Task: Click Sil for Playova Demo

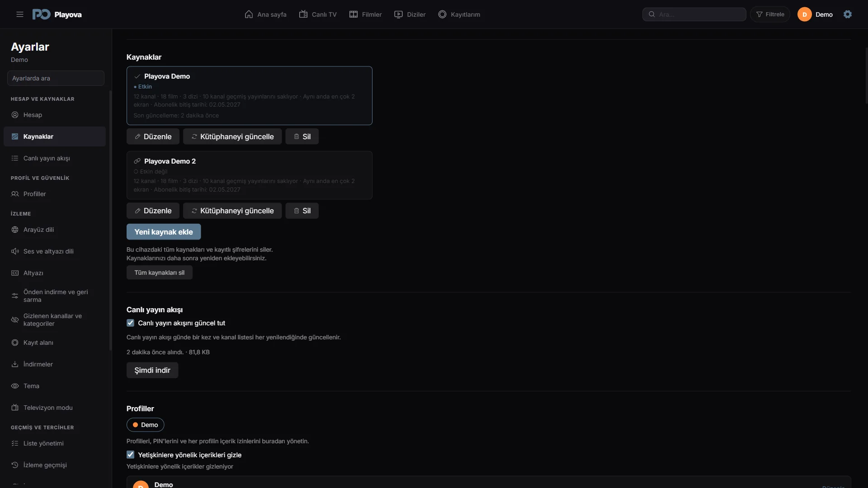Action: [x=302, y=136]
